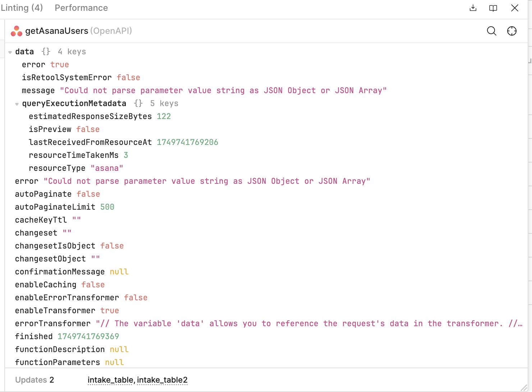Click estimatedResponseSizeBytes value 122
Viewport: 532px width, 392px height.
click(164, 117)
